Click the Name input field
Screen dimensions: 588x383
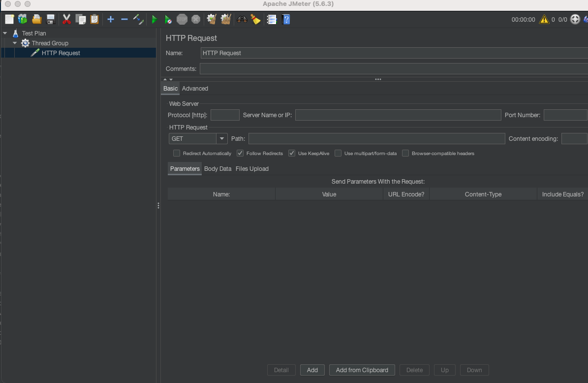point(394,53)
